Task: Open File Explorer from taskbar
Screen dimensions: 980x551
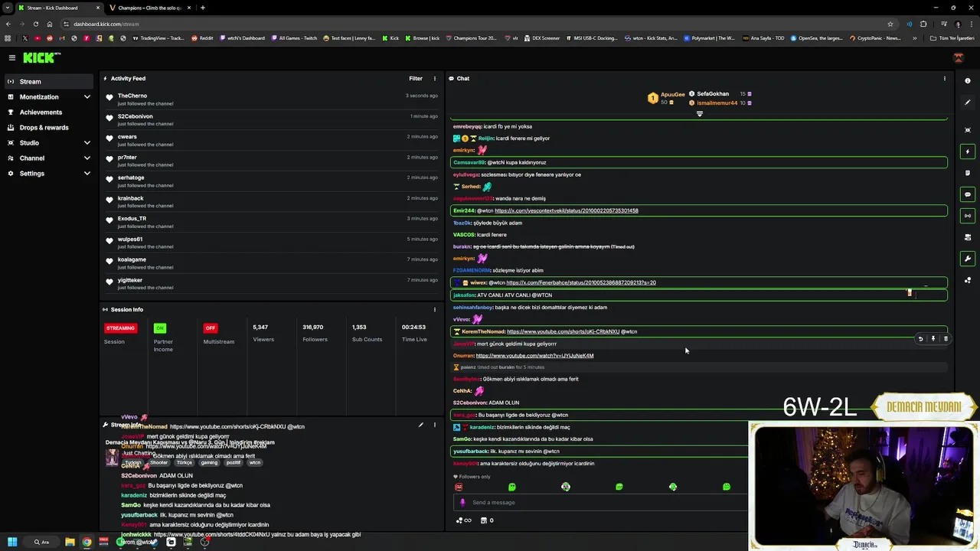Action: coord(70,542)
